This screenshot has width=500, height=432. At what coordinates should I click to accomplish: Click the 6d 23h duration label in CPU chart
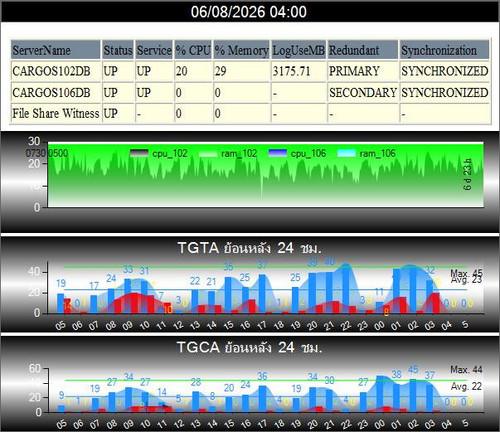point(468,175)
